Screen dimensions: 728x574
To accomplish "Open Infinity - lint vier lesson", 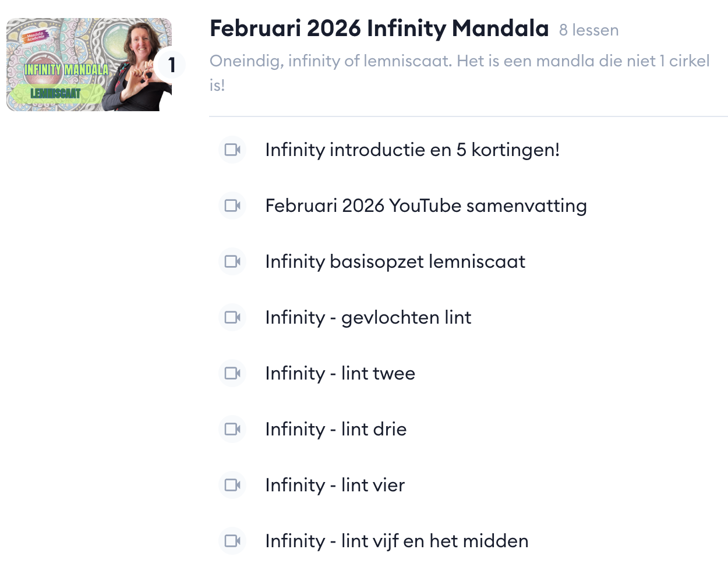I will 335,485.
